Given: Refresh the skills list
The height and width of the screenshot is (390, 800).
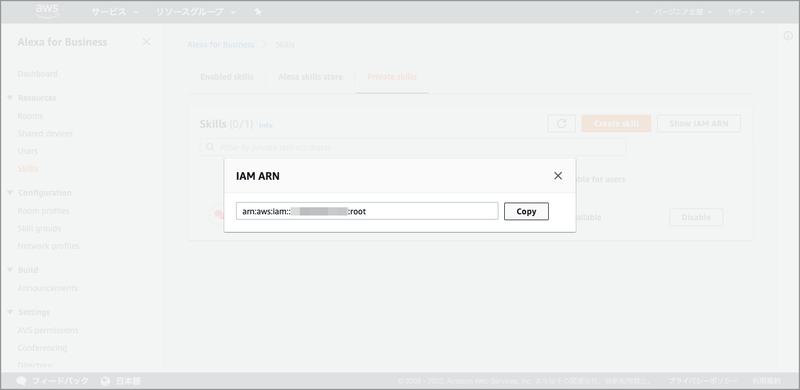Looking at the screenshot, I should click(x=561, y=124).
